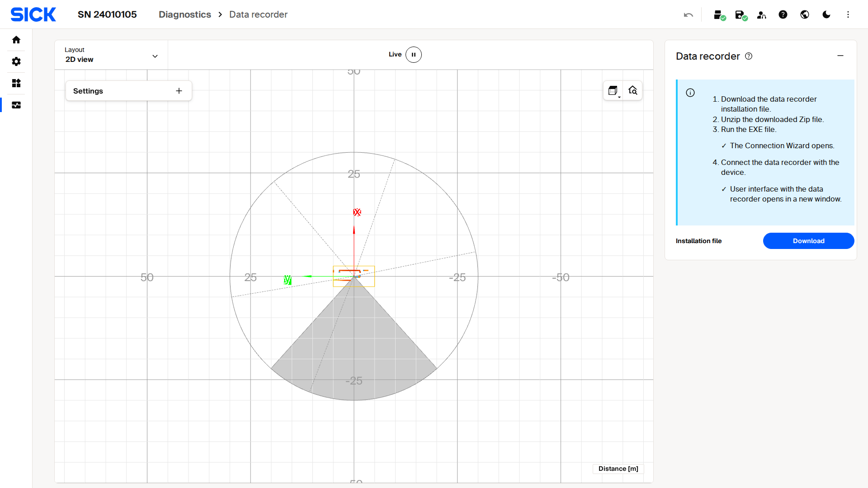Toggle dark mode moon icon
868x488 pixels.
pyautogui.click(x=826, y=14)
